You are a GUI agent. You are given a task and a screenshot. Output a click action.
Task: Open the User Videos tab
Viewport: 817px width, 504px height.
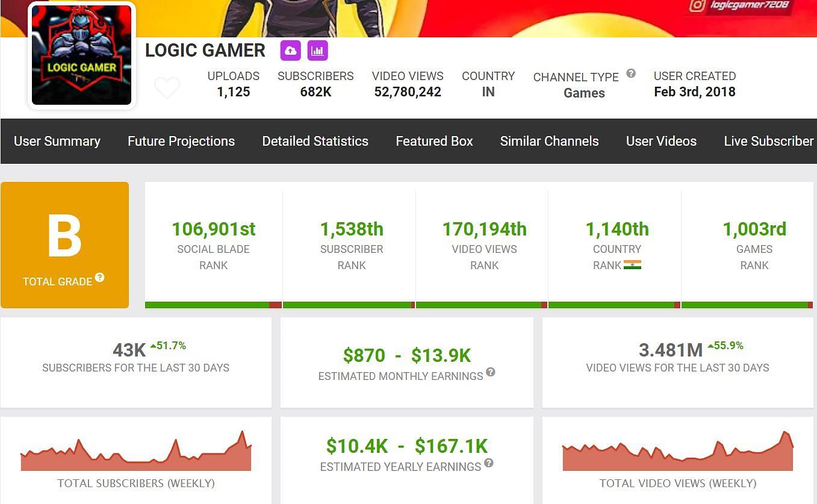661,141
